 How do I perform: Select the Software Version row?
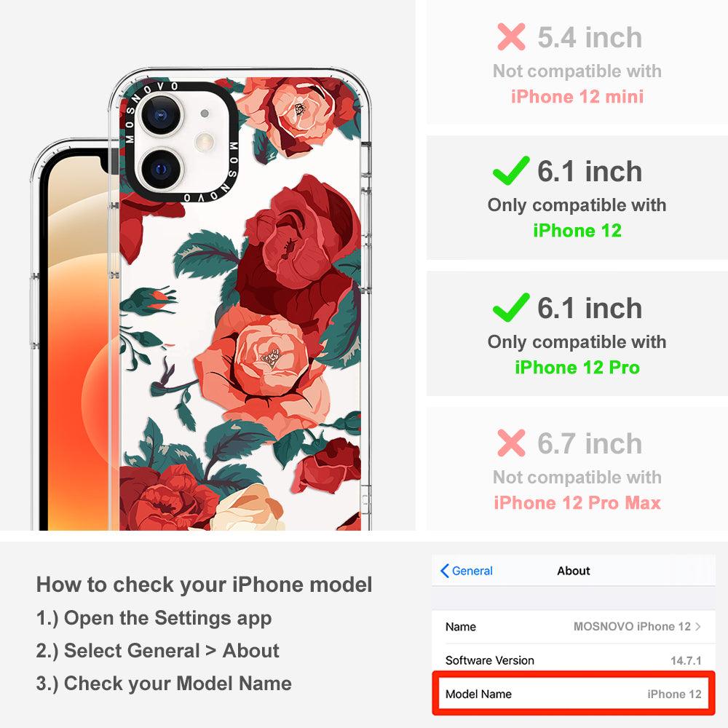(x=574, y=660)
